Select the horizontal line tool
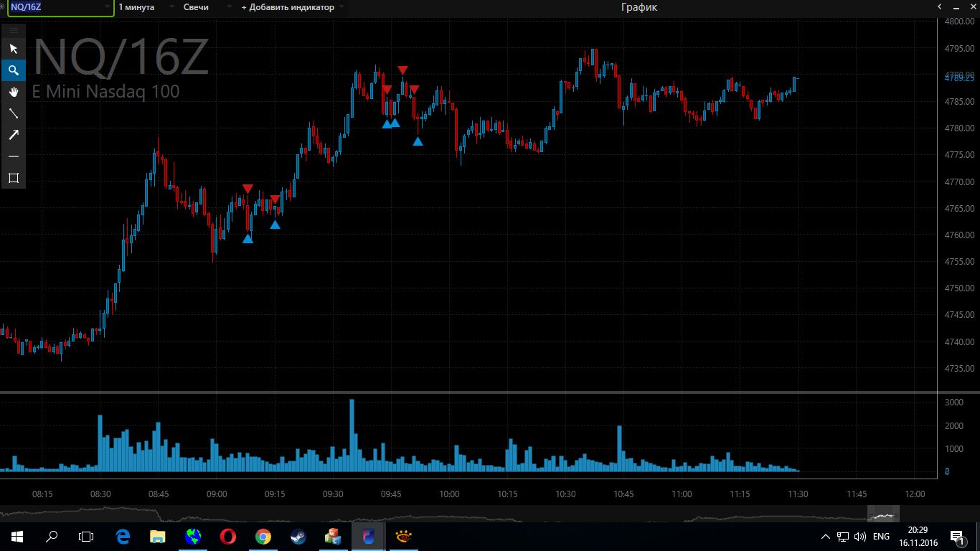This screenshot has width=980, height=551. (13, 156)
